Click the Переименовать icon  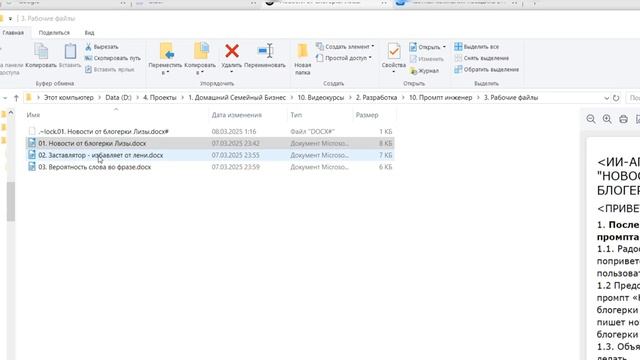click(x=265, y=51)
